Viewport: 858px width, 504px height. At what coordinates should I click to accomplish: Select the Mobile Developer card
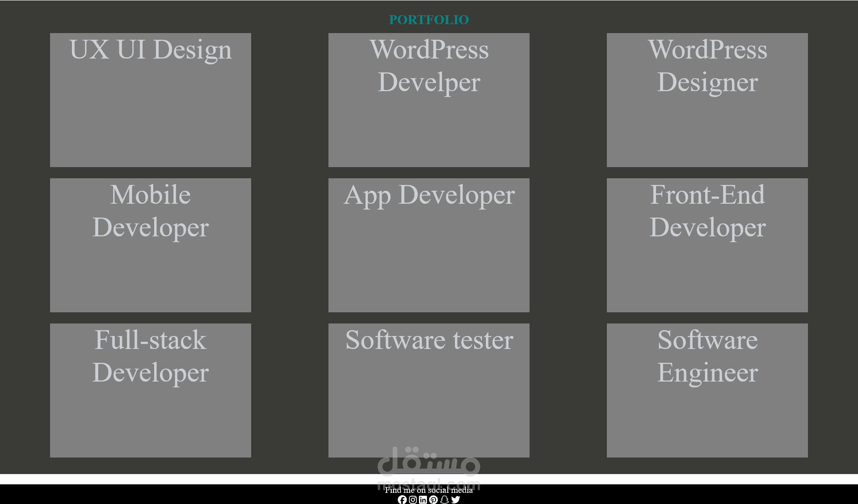151,273
